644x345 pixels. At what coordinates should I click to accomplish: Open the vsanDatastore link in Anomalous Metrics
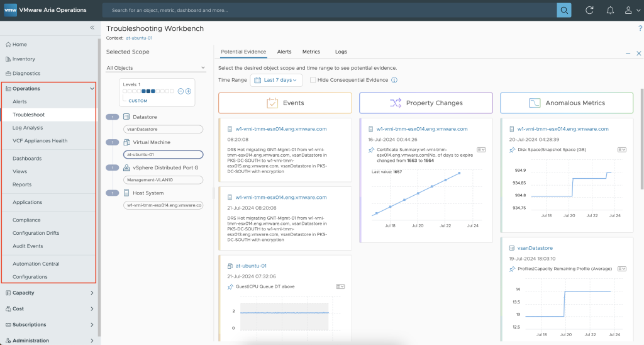(534, 248)
